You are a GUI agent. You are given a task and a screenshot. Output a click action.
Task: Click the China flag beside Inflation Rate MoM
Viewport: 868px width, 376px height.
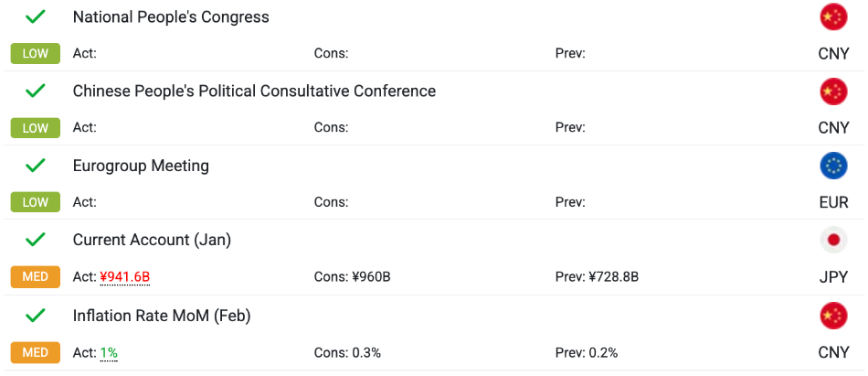pos(833,316)
